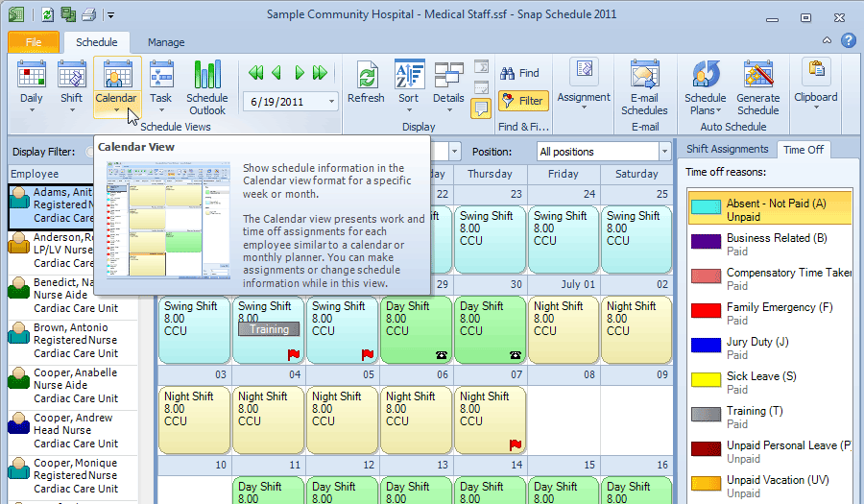864x504 pixels.
Task: Open the File tab
Action: (34, 42)
